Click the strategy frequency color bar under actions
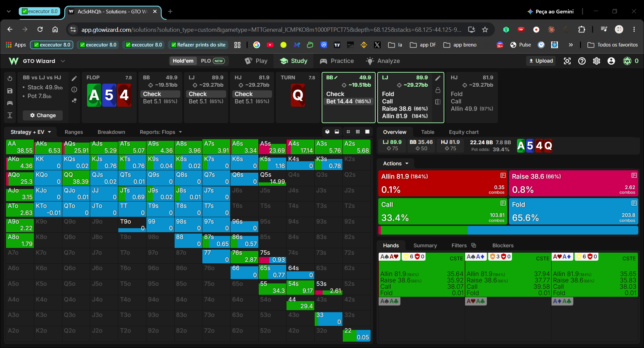The height and width of the screenshot is (348, 644). [x=508, y=230]
